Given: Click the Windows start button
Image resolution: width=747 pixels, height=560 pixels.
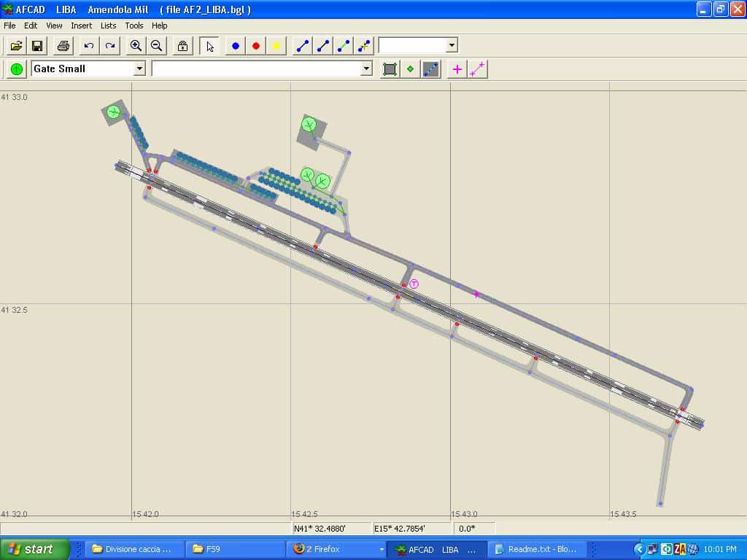Looking at the screenshot, I should point(34,549).
